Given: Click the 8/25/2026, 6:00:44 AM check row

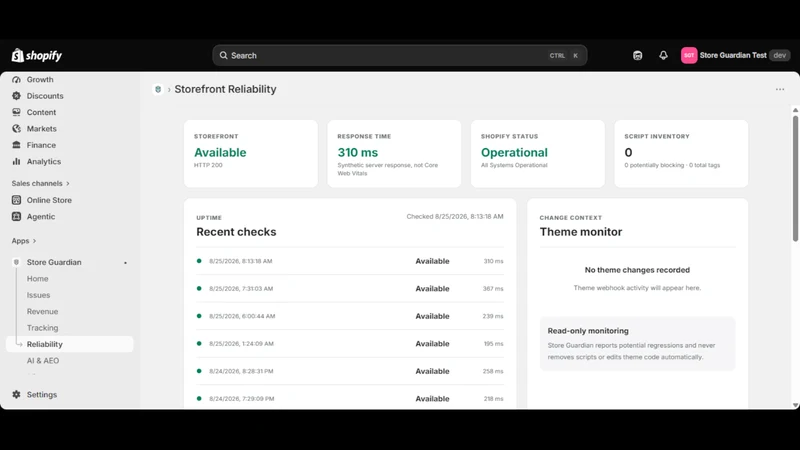Looking at the screenshot, I should [350, 316].
